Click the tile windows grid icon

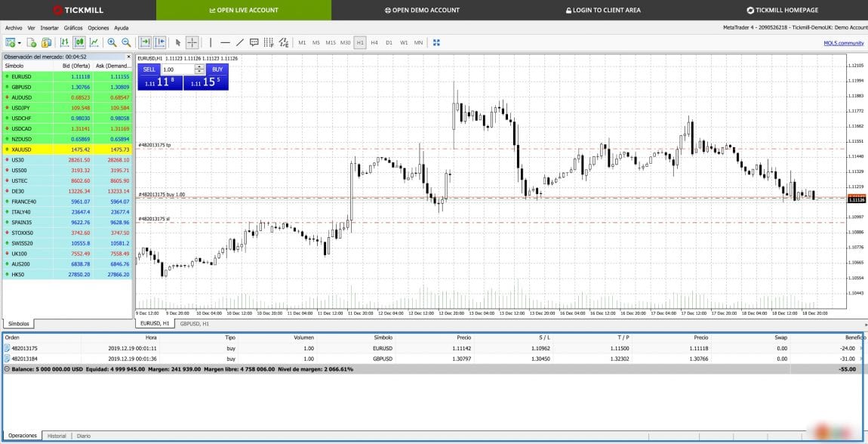tap(436, 42)
